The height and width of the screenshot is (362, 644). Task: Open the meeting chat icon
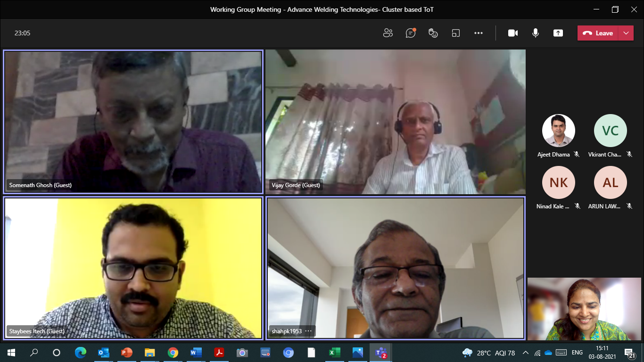pyautogui.click(x=411, y=33)
